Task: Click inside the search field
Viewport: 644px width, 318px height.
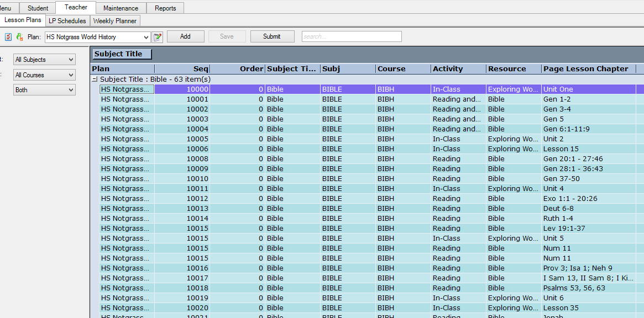Action: pos(352,36)
